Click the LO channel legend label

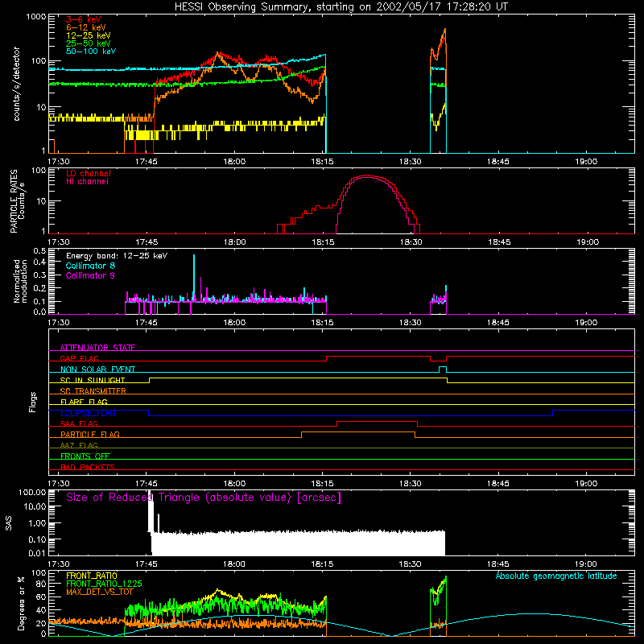[x=89, y=173]
